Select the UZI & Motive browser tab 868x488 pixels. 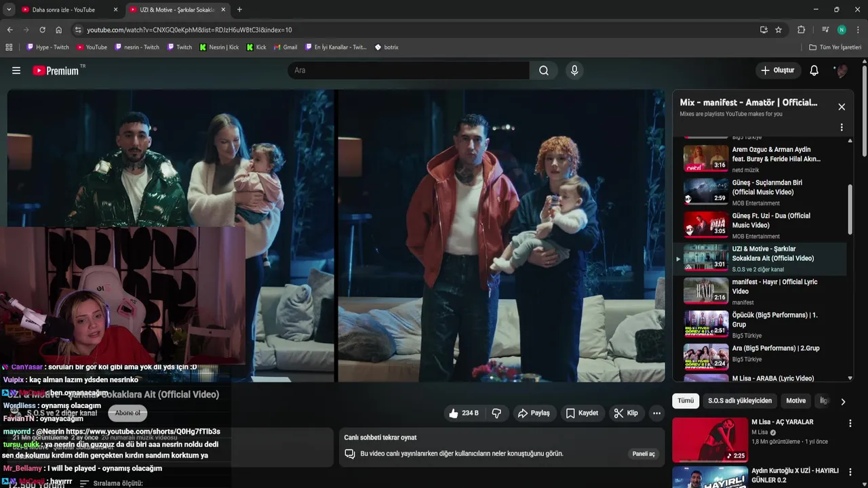pyautogui.click(x=176, y=9)
